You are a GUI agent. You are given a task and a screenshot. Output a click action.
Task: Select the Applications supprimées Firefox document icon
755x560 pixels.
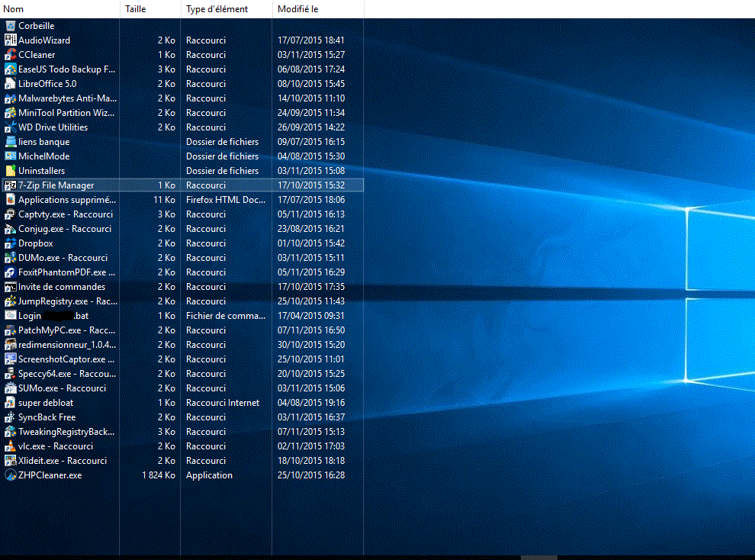(x=10, y=200)
